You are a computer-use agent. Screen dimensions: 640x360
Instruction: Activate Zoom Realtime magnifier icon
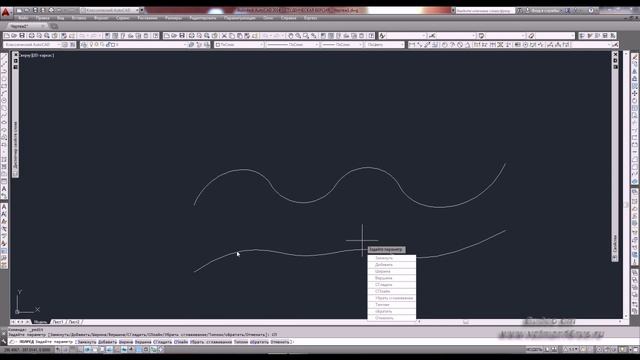298,36
